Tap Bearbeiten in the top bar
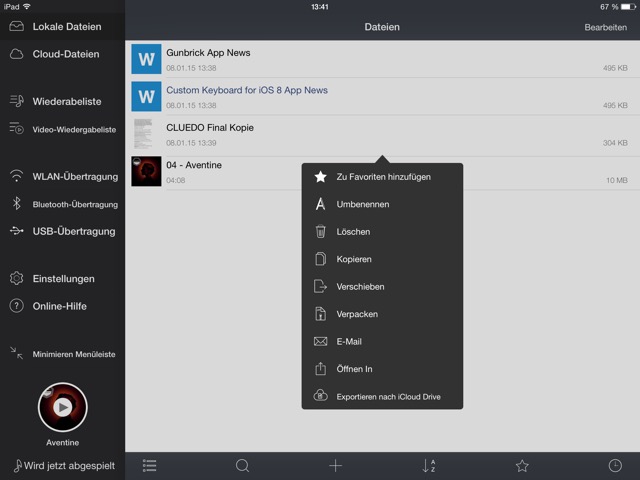This screenshot has width=640, height=480. pyautogui.click(x=605, y=27)
